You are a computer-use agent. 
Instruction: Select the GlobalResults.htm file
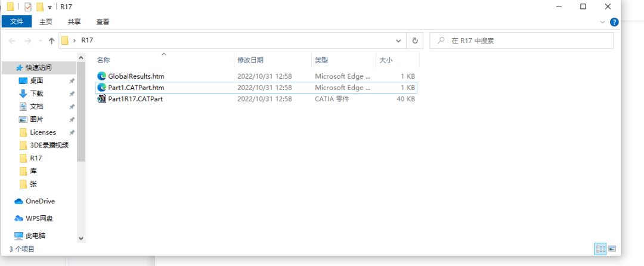256,76
